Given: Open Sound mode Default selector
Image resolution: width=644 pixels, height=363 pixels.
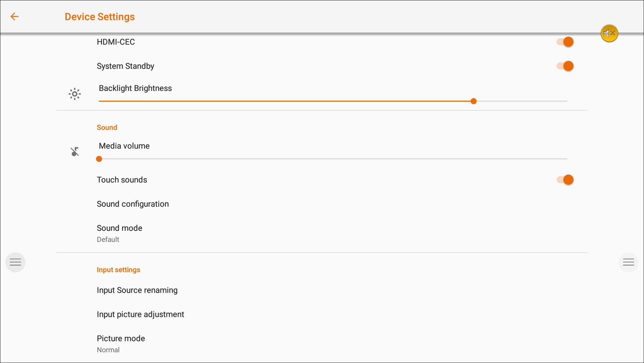Looking at the screenshot, I should tap(120, 233).
